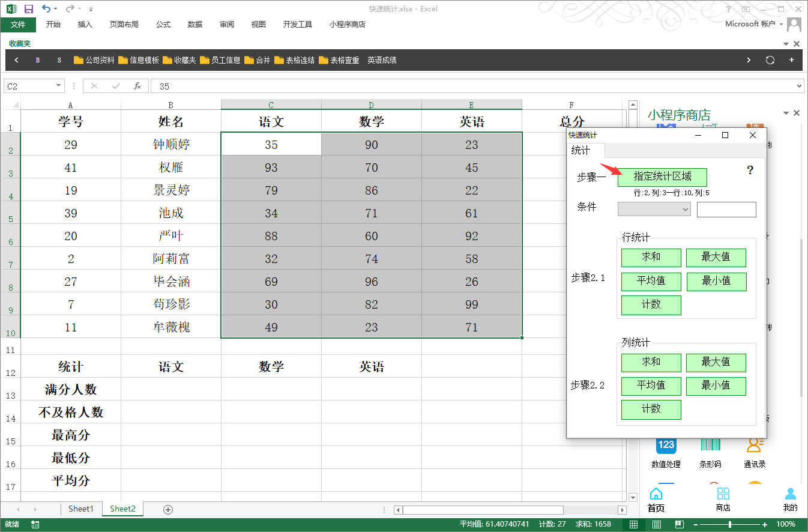
Task: Open the Name Box dropdown arrow
Action: point(59,86)
